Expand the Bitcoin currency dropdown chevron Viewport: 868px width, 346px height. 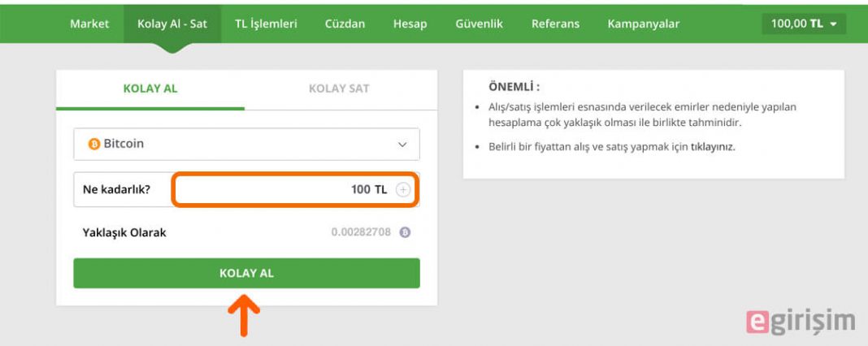point(402,145)
